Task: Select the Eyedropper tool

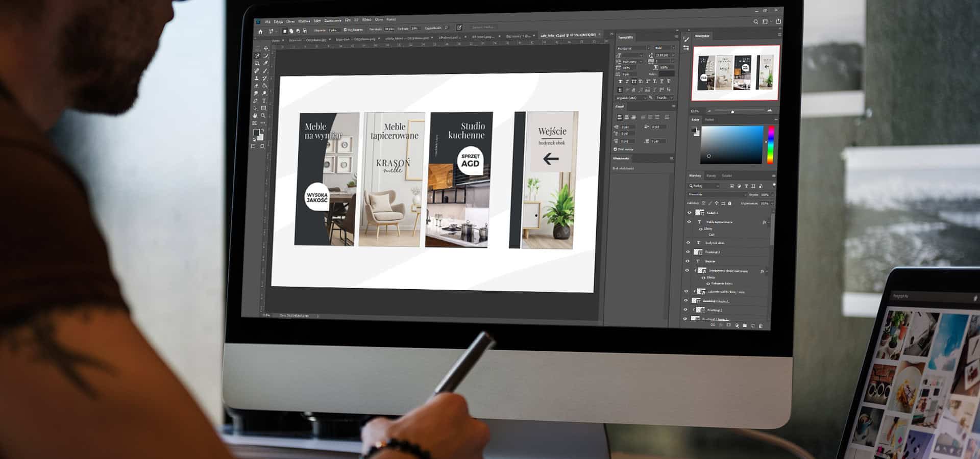Action: [266, 63]
